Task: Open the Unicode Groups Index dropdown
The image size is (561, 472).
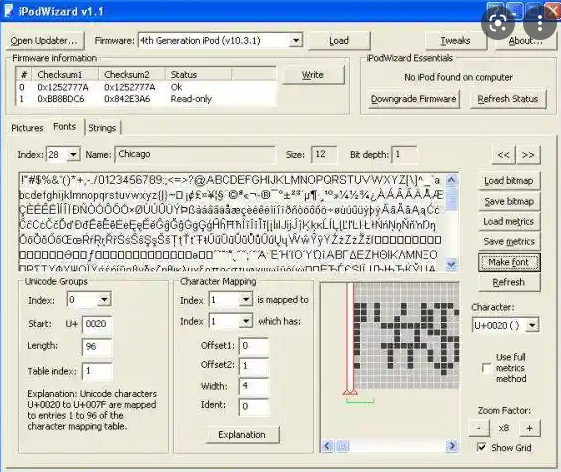Action: coord(104,299)
